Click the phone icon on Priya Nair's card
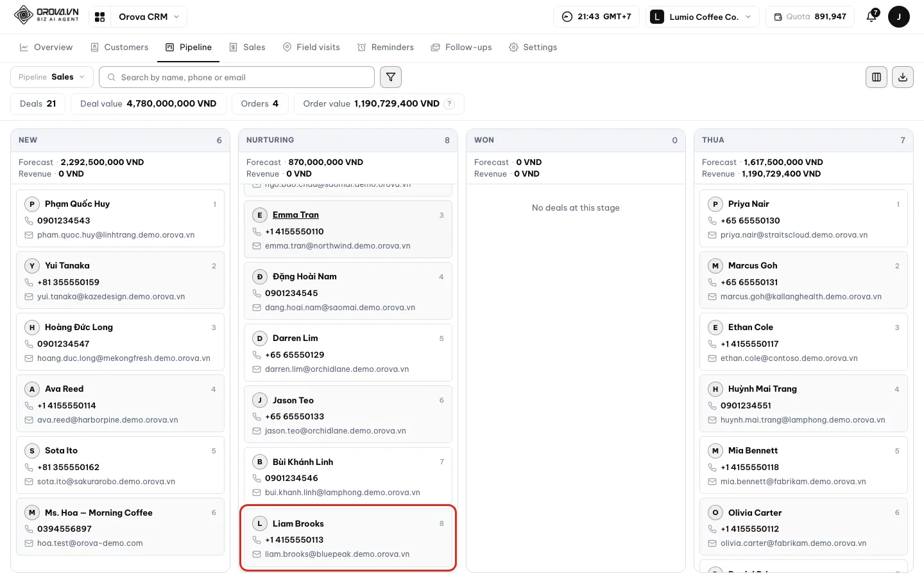The image size is (924, 578). coord(712,221)
